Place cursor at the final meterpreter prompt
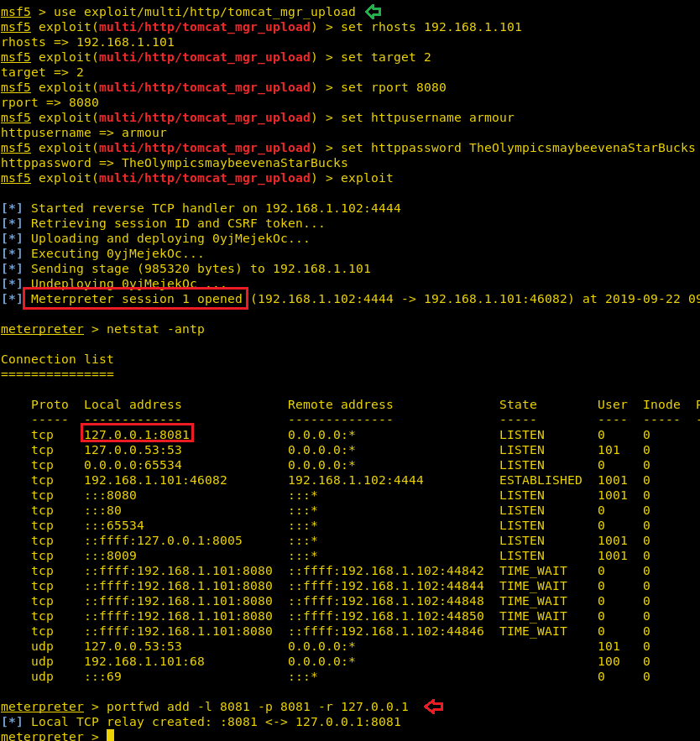This screenshot has width=700, height=741. 110,735
